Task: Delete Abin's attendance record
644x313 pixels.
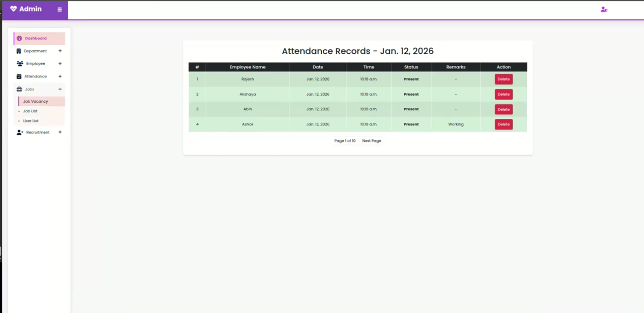Action: tap(503, 109)
